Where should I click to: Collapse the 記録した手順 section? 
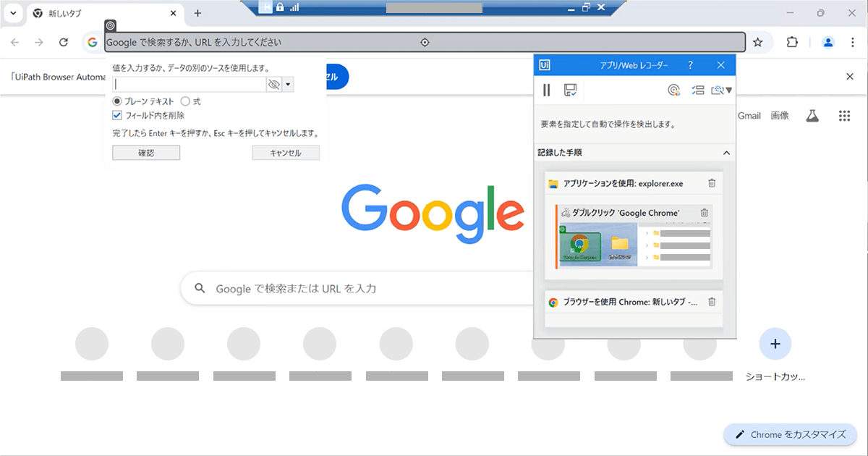click(726, 153)
